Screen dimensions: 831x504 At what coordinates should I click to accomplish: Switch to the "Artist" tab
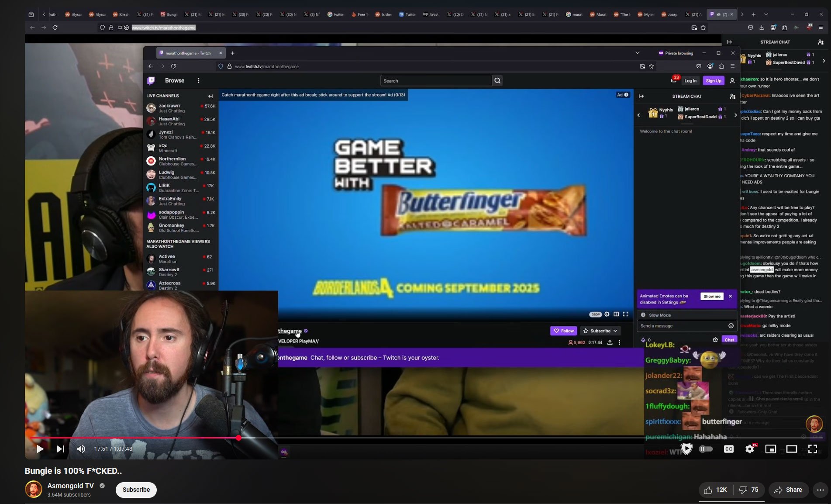coord(431,14)
